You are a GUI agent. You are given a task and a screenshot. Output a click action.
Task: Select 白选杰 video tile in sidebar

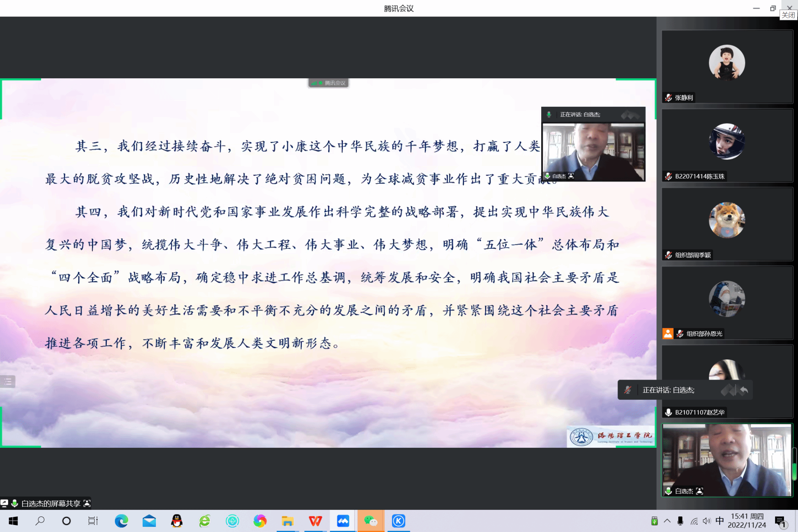(x=727, y=460)
